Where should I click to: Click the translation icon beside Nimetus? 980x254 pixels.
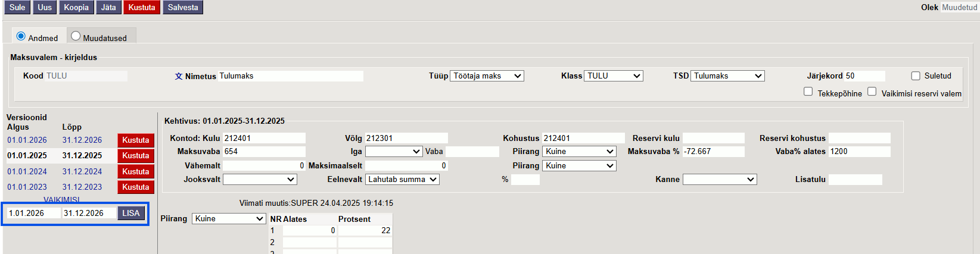(x=178, y=76)
